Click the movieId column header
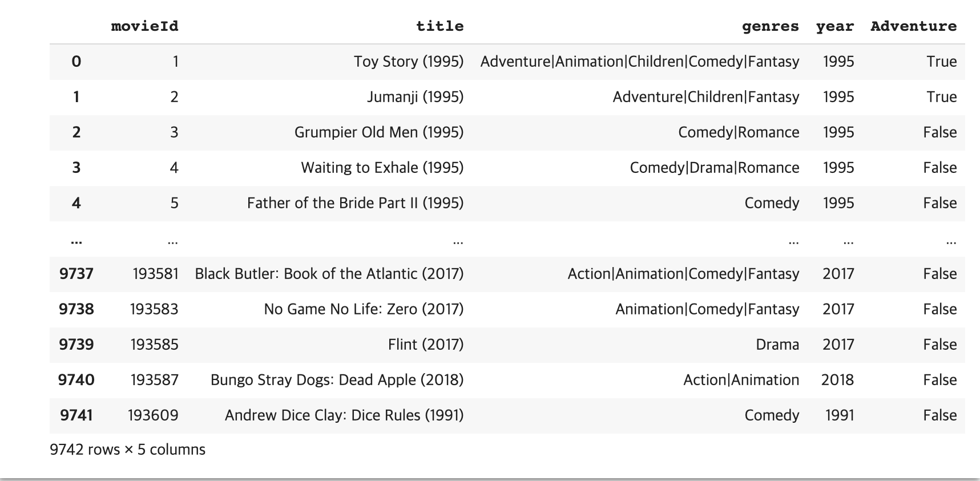 coord(144,26)
